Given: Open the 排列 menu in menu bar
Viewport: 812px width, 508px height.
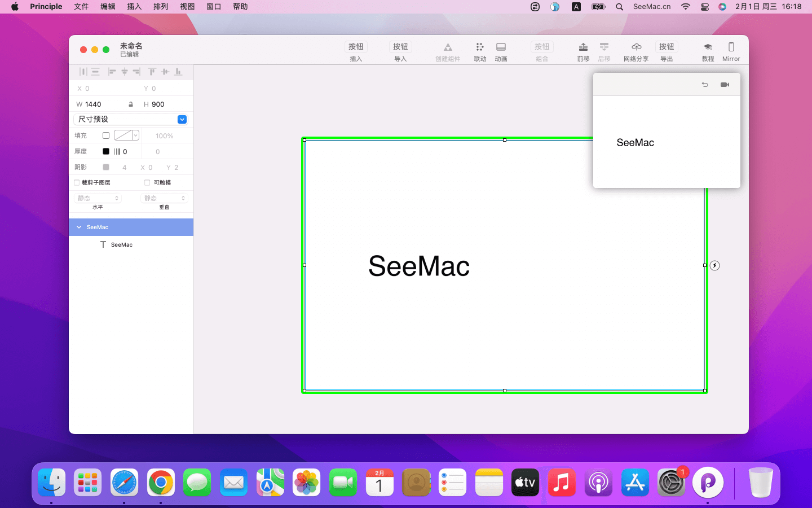Looking at the screenshot, I should (x=161, y=7).
